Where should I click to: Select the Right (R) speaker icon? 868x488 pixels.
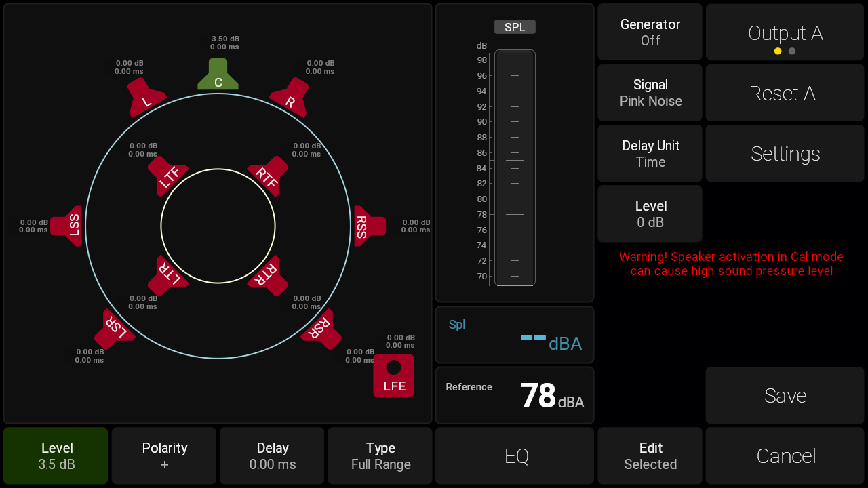[290, 98]
